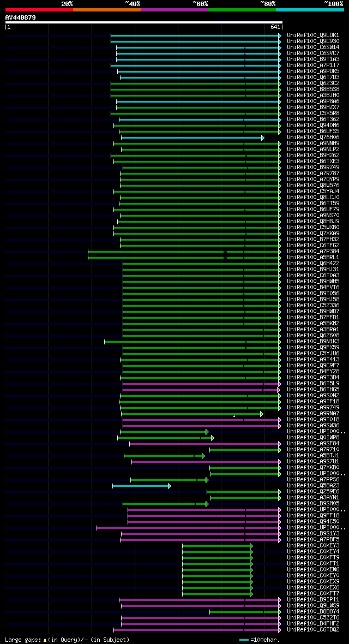Screen dimensions: 349x644
Task: Click the UniRef100_C0KFT9 label
Action: pyautogui.click(x=313, y=557)
